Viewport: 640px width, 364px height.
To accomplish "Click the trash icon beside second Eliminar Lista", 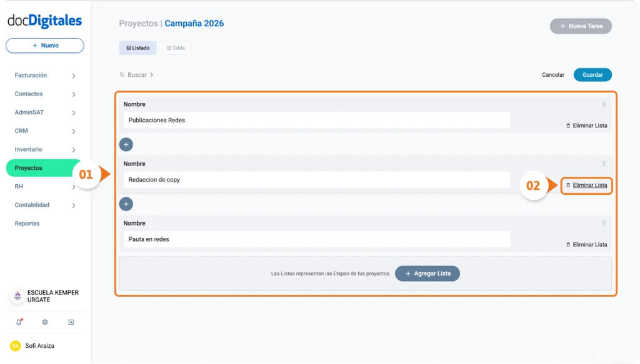I will pos(567,185).
